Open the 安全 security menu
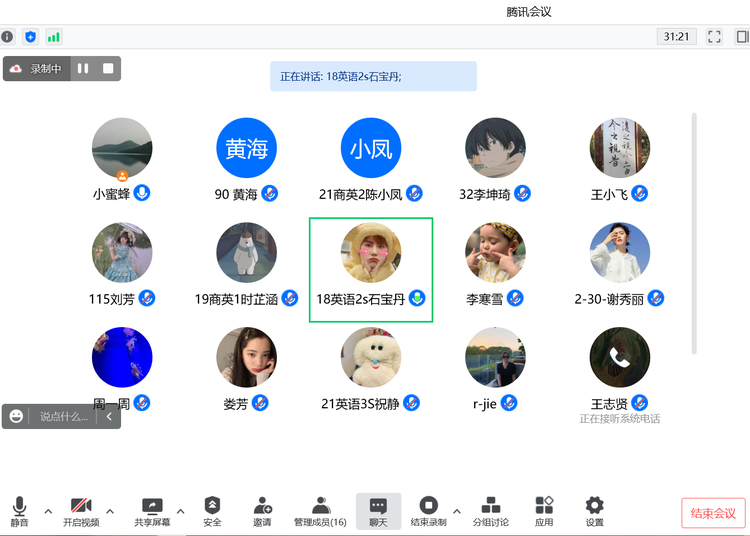The height and width of the screenshot is (536, 750). click(x=212, y=512)
